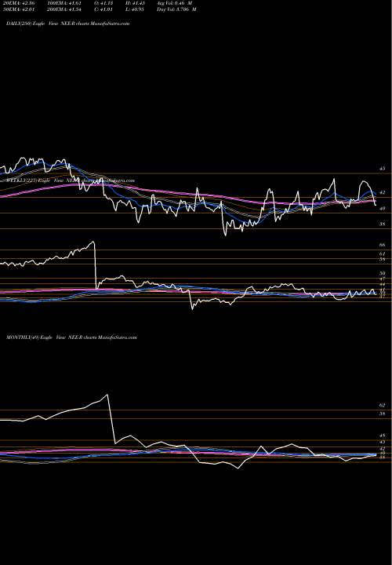Click the monthly chart price peak
This screenshot has height=565, width=392.
tap(107, 395)
